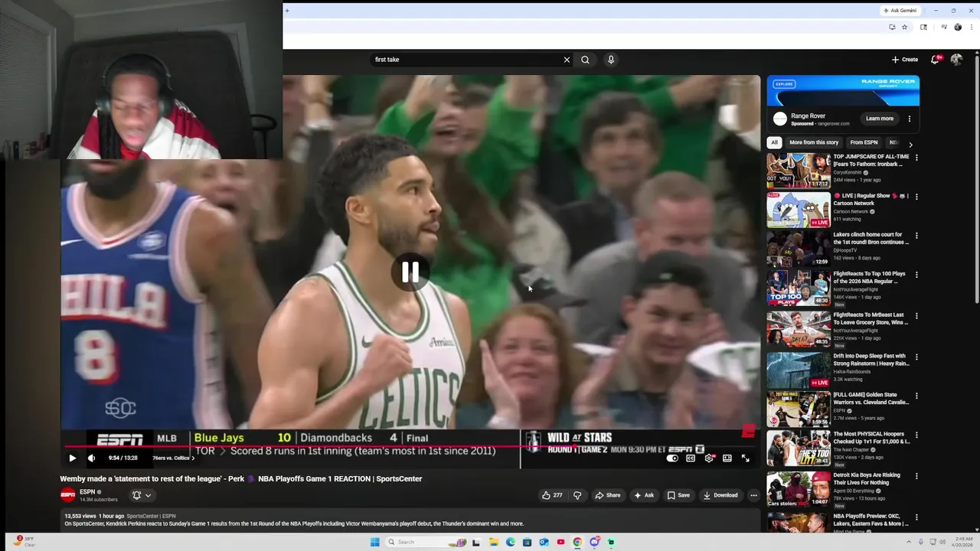980x551 pixels.
Task: Open the ESPN channel name link
Action: click(x=87, y=492)
